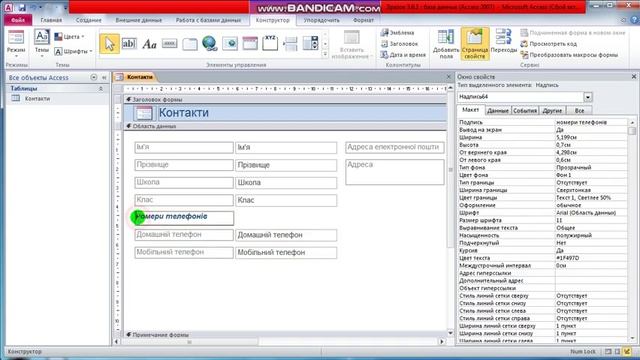Toggle the Страница свойств property sheet

click(x=475, y=44)
